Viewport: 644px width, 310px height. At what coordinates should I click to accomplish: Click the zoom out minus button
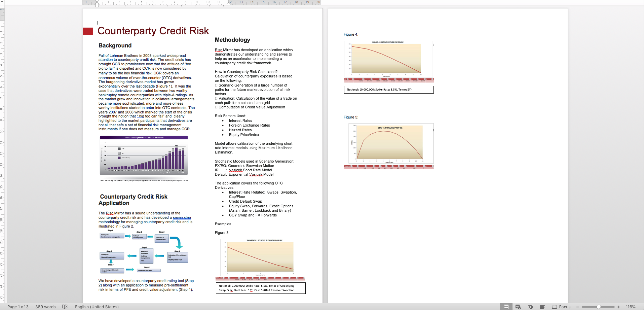click(578, 307)
